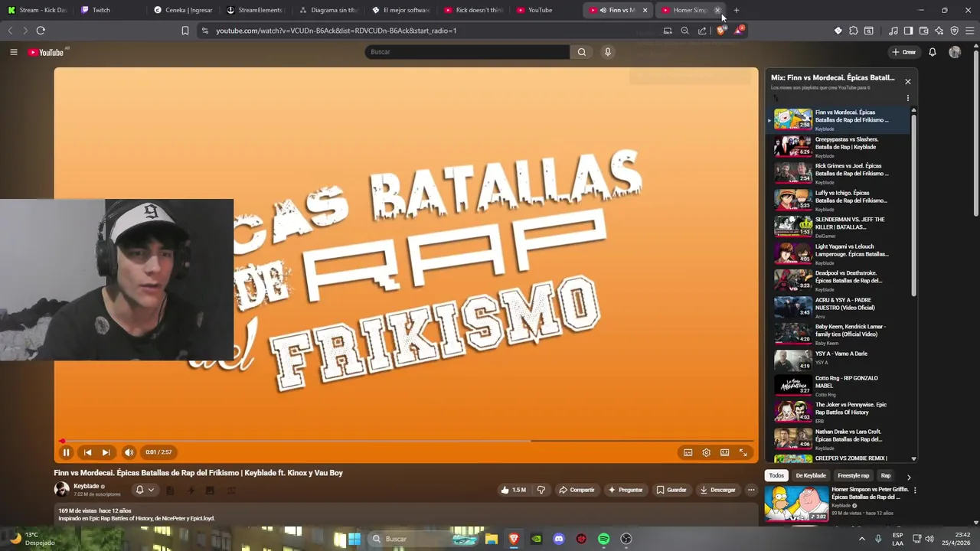Select the Todos filter chip

[x=776, y=476]
